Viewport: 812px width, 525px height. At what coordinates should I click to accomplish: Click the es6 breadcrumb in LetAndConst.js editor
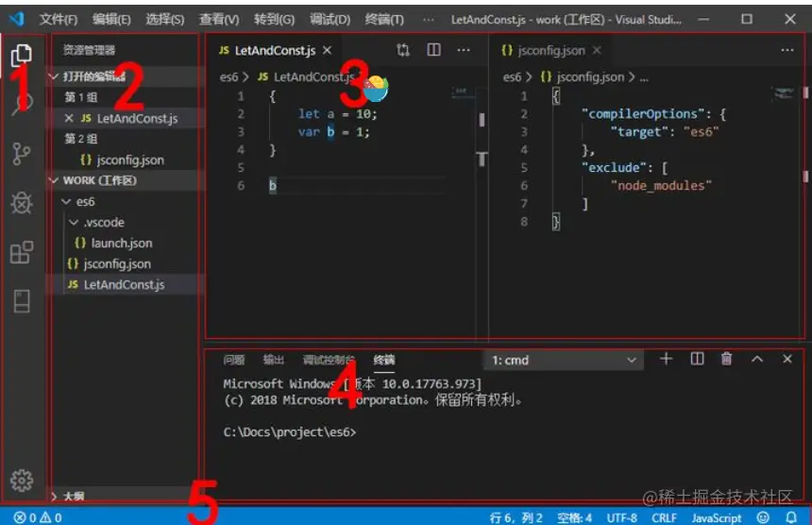(x=228, y=77)
